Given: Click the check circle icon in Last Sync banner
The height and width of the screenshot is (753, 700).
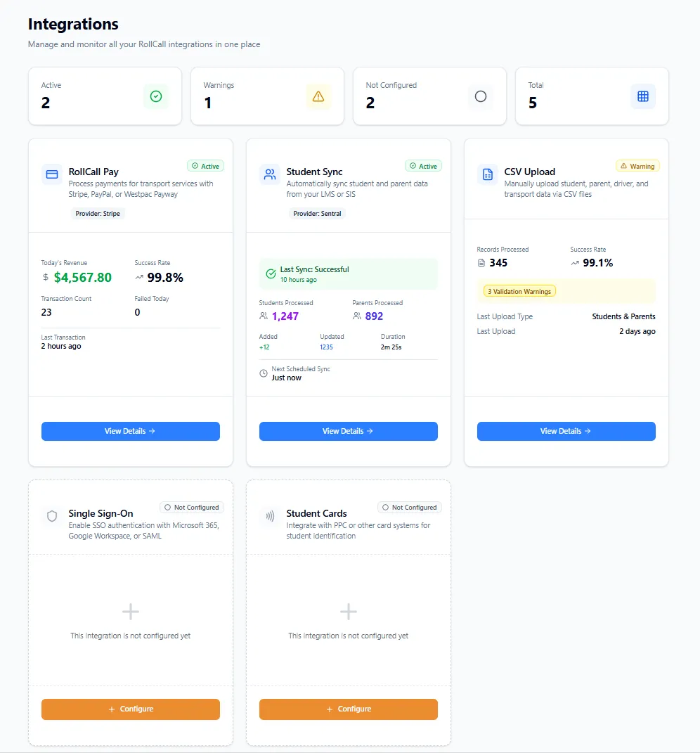Looking at the screenshot, I should pos(271,273).
